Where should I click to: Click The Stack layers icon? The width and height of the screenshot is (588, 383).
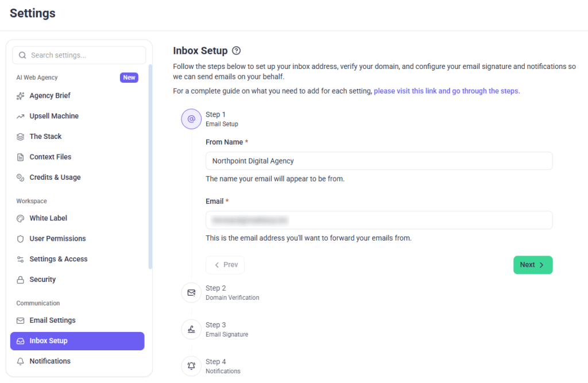click(20, 137)
